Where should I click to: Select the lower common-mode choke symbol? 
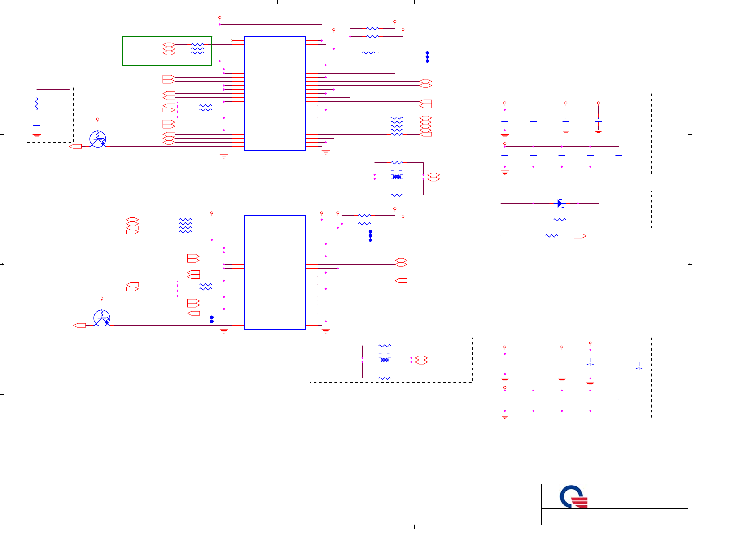(385, 360)
